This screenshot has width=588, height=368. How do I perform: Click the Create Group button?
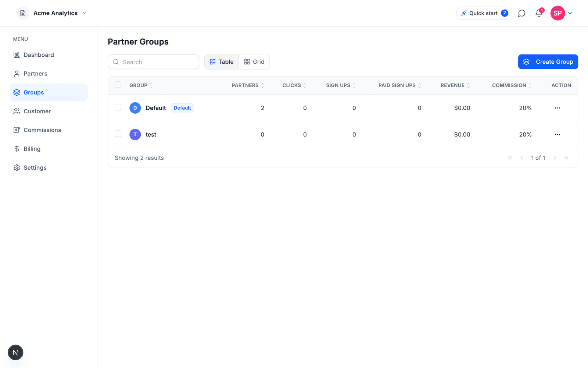[x=548, y=62]
